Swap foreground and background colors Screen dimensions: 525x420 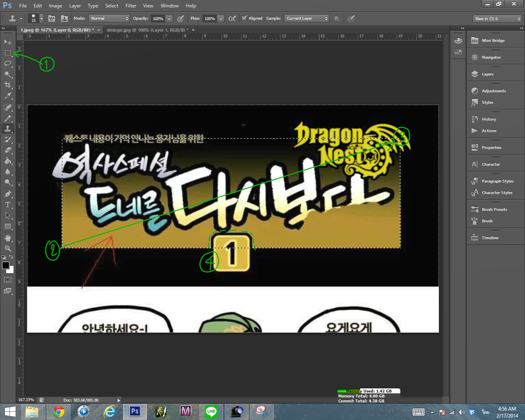[x=11, y=257]
